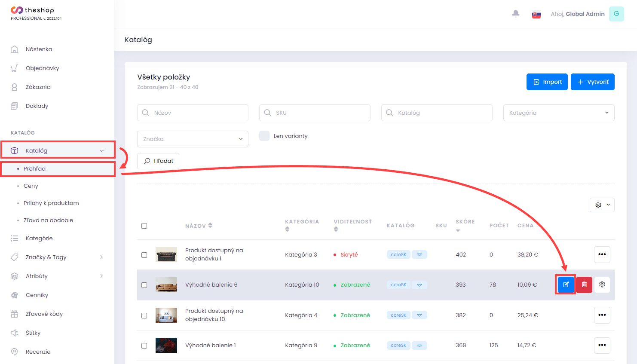Open Zľava na obdobie submenu item
This screenshot has height=364, width=637.
coord(48,220)
